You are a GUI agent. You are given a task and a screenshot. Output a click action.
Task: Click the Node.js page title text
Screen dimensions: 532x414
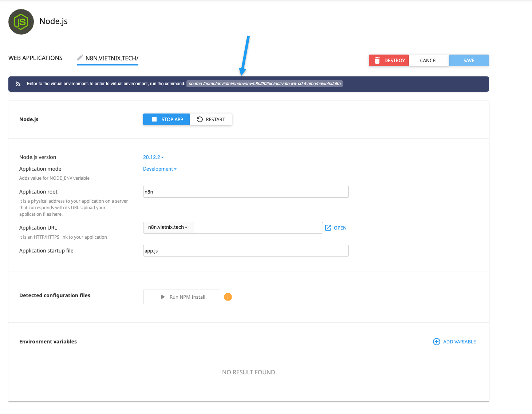(x=54, y=21)
